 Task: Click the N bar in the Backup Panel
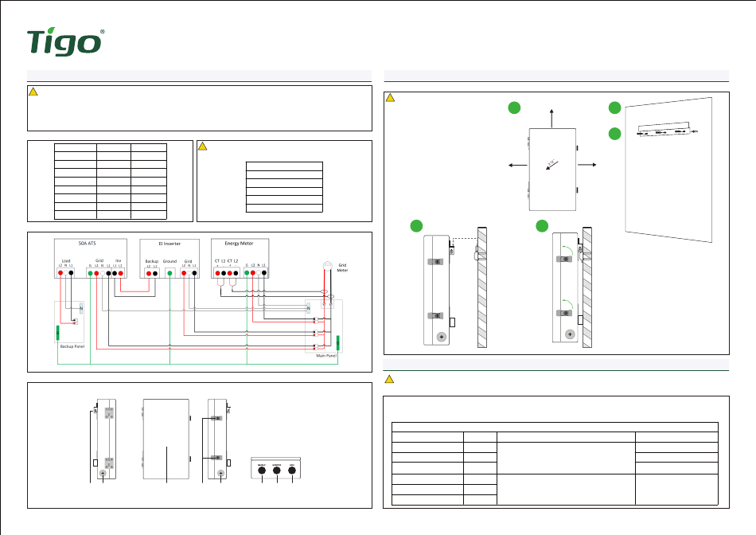tap(81, 308)
